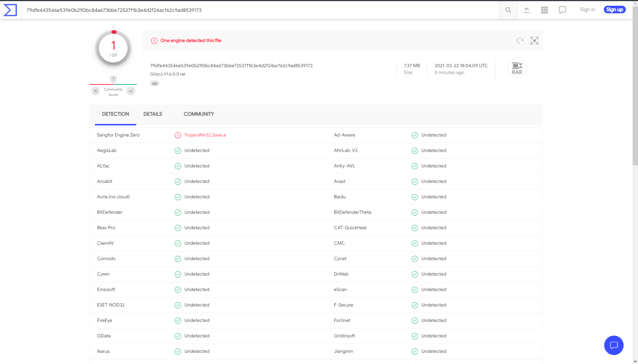Click the Sangfor Engine Zero vendor name
The image size is (638, 364).
(x=118, y=135)
